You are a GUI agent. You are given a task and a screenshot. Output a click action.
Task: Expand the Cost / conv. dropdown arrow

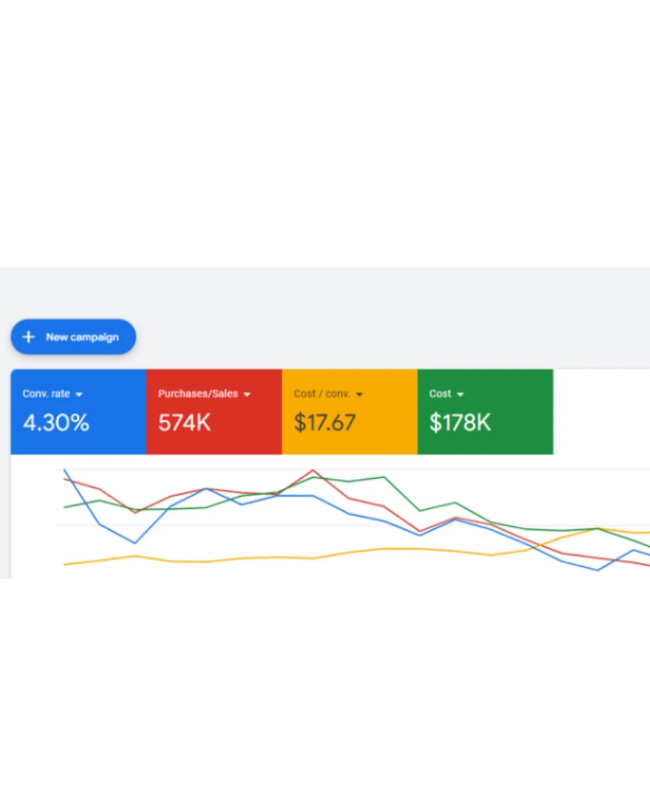pyautogui.click(x=359, y=395)
